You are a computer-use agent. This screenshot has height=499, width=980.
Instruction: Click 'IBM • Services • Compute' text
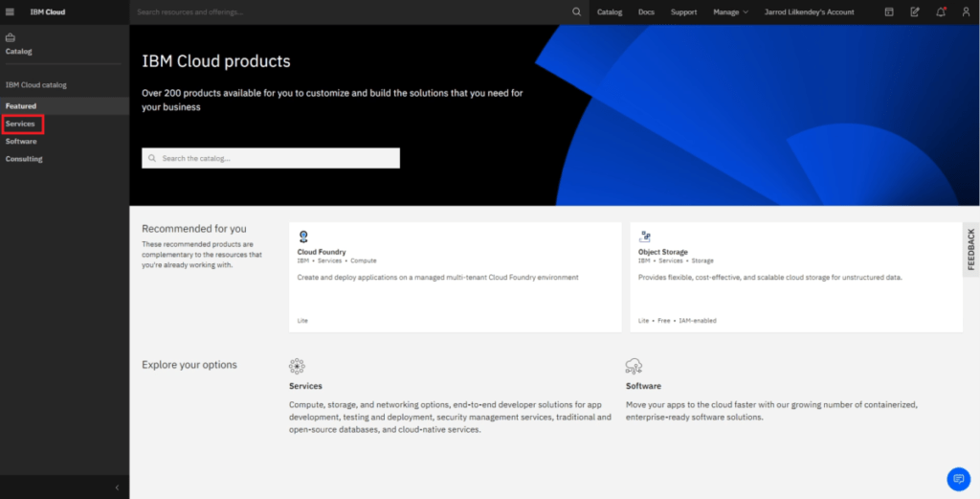tap(337, 261)
